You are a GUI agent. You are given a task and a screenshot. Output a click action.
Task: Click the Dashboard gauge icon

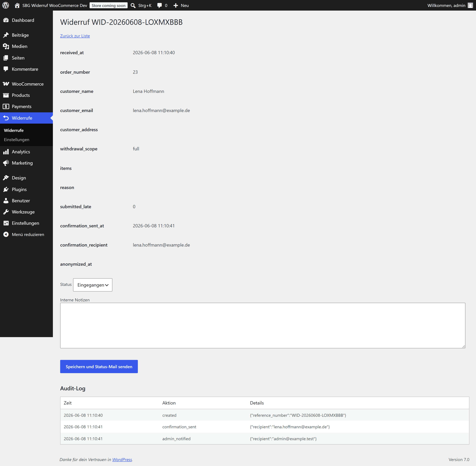(6, 20)
